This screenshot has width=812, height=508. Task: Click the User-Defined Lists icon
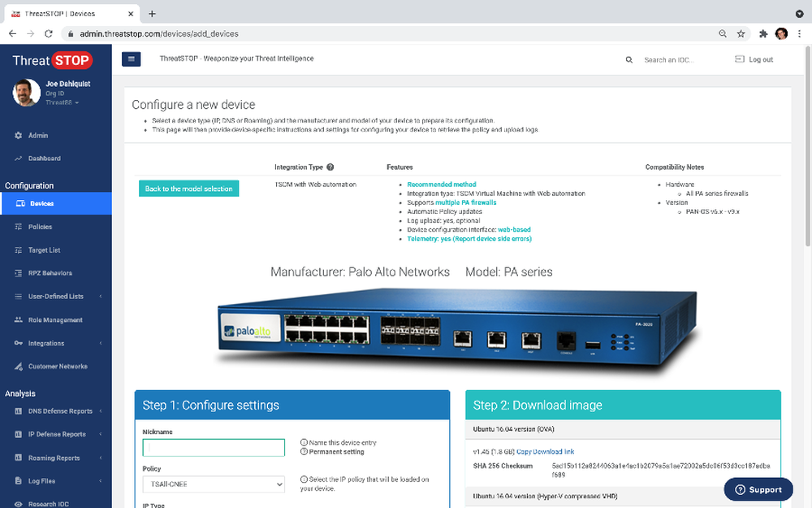pyautogui.click(x=18, y=297)
